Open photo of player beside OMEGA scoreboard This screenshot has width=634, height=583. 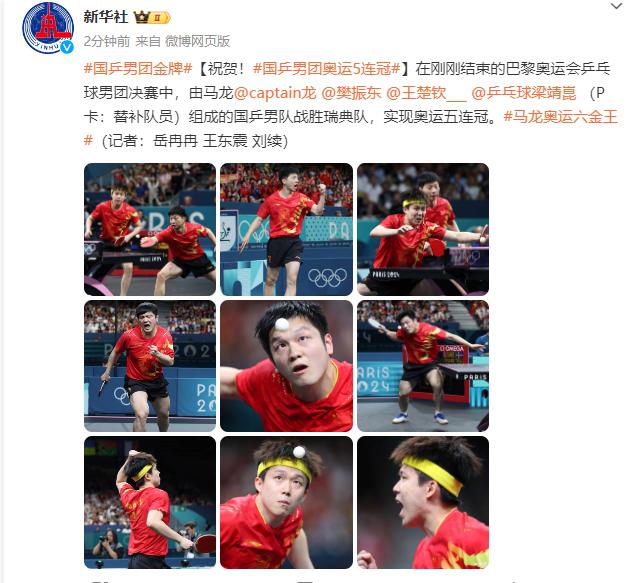[423, 366]
